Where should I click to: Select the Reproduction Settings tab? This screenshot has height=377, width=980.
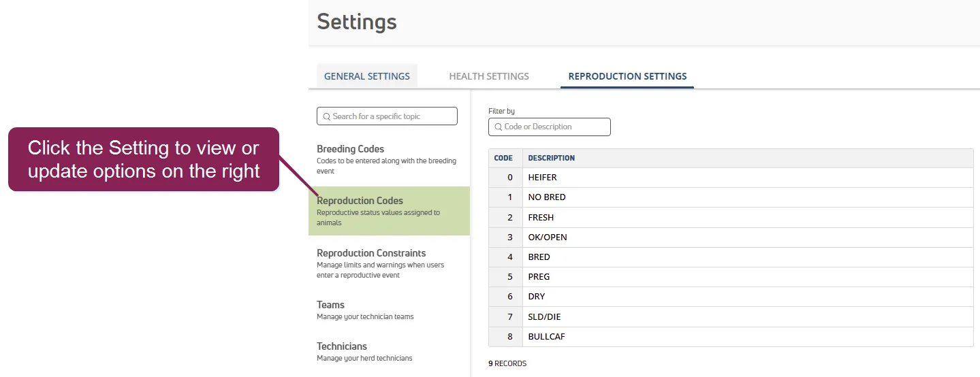(x=627, y=76)
